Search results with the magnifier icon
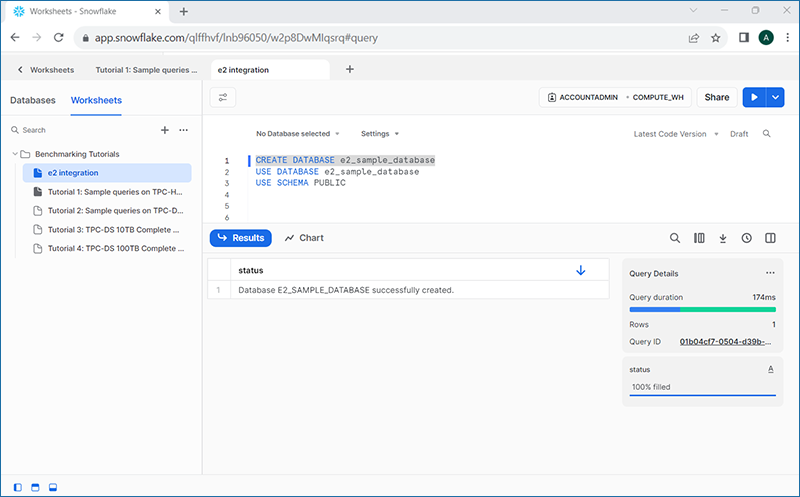 pos(674,238)
